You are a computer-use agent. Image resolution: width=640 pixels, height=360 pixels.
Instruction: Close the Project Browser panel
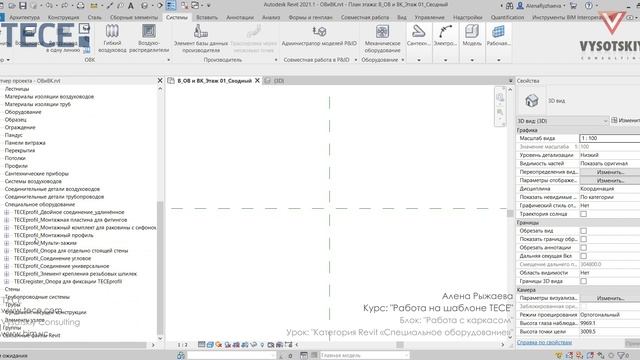point(160,80)
